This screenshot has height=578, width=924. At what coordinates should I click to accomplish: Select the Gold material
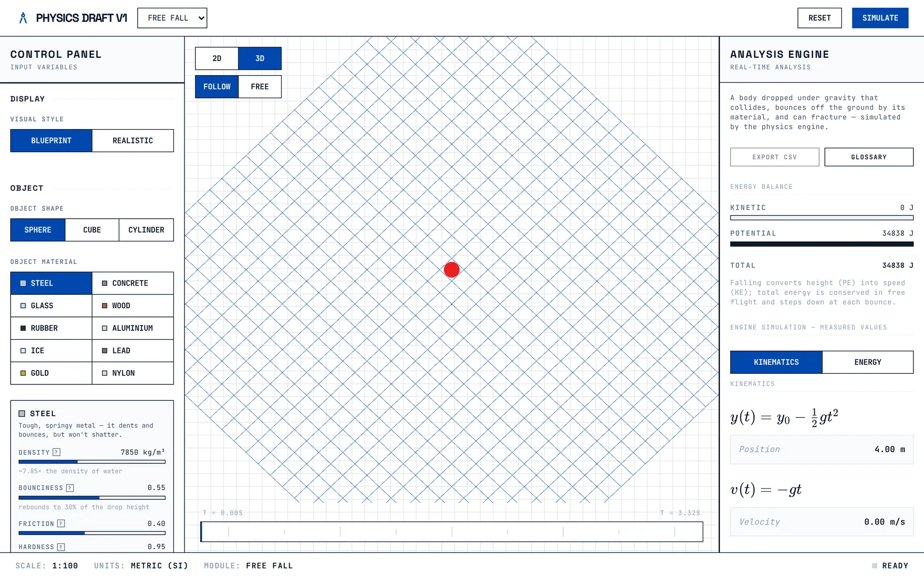[51, 373]
